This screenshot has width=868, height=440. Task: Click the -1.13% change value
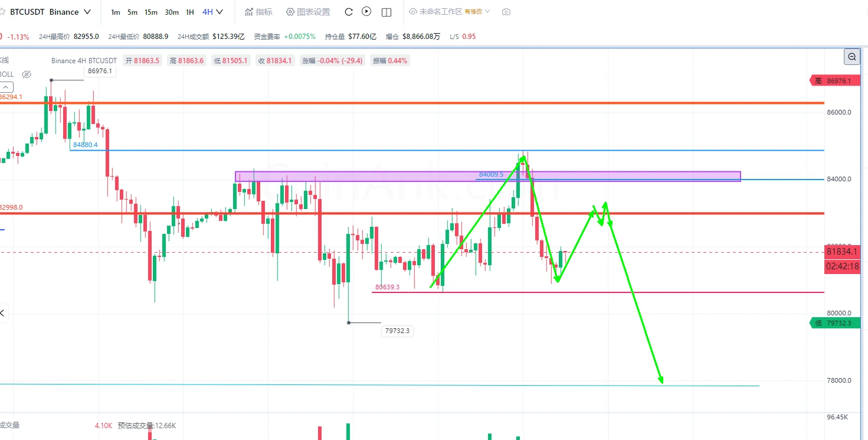pos(18,37)
